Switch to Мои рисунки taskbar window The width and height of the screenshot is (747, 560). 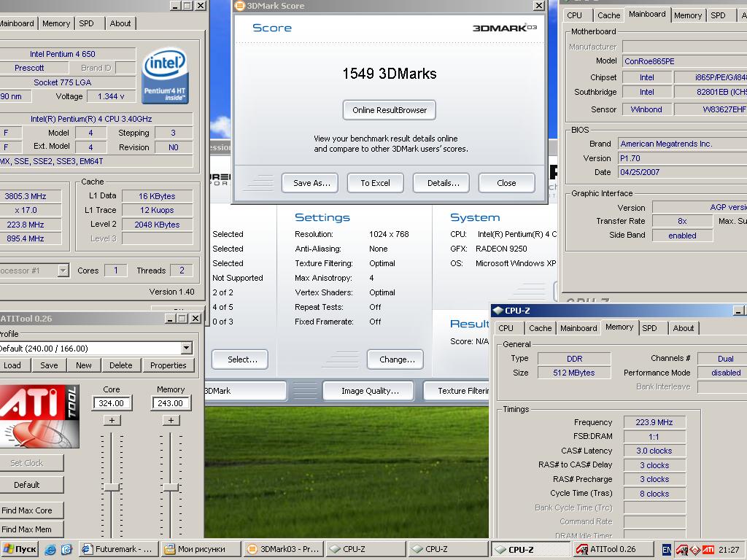(201, 549)
